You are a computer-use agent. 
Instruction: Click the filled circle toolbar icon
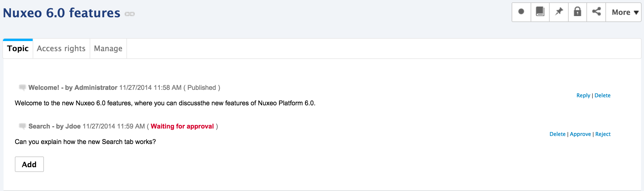(x=521, y=12)
